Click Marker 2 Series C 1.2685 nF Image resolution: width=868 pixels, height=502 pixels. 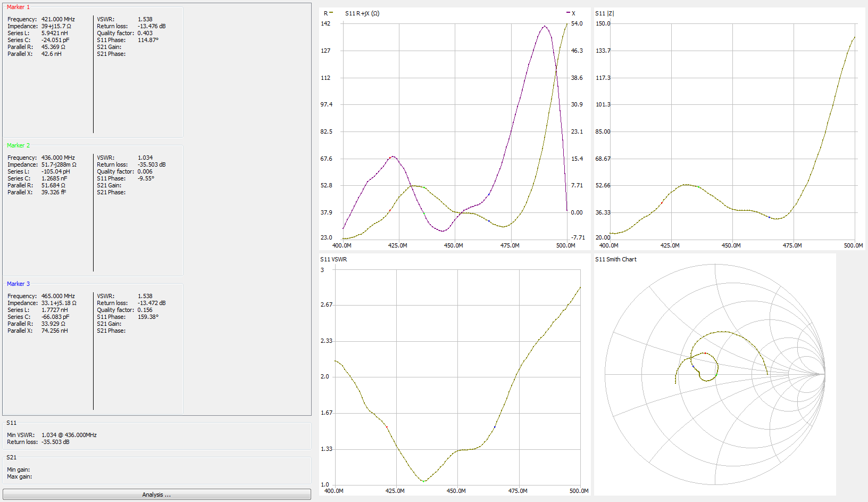(54, 178)
